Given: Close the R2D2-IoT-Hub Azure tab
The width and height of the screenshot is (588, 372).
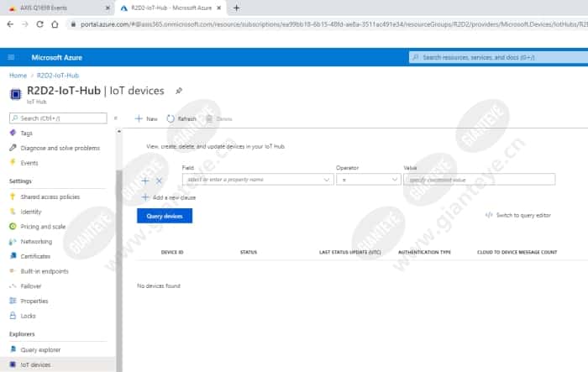Looking at the screenshot, I should 219,8.
